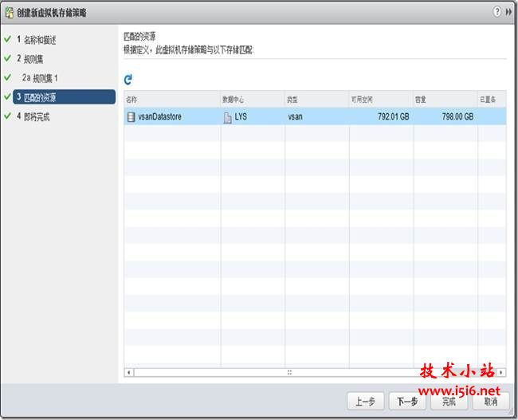
Task: Click the wizard icon in the title bar
Action: 9,12
